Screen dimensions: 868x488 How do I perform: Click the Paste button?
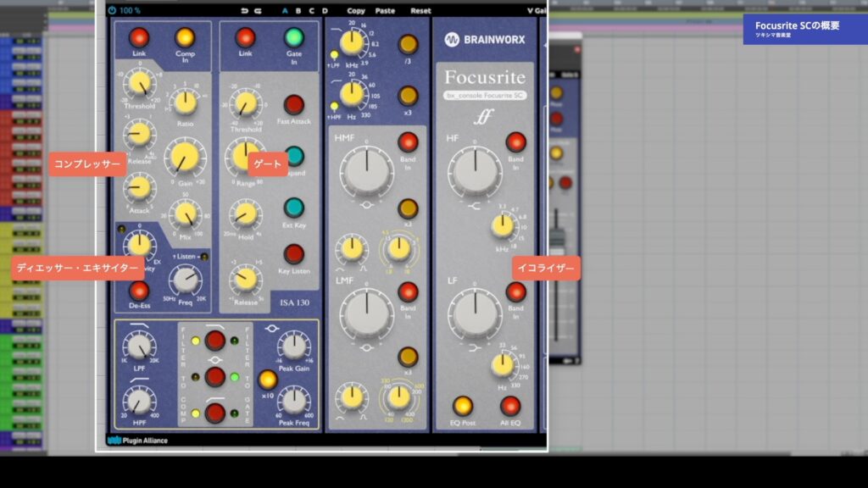(x=385, y=10)
